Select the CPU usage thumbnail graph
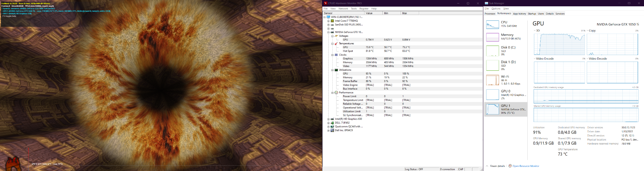 click(492, 25)
